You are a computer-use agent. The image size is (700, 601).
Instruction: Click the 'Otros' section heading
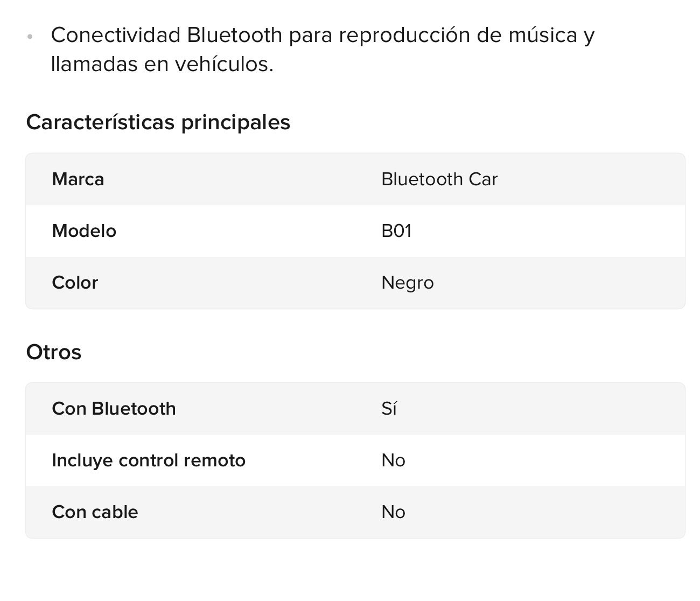click(x=54, y=352)
